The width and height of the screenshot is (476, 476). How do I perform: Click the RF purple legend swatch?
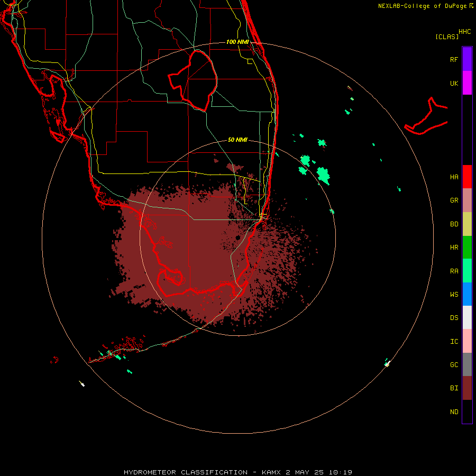(x=467, y=59)
